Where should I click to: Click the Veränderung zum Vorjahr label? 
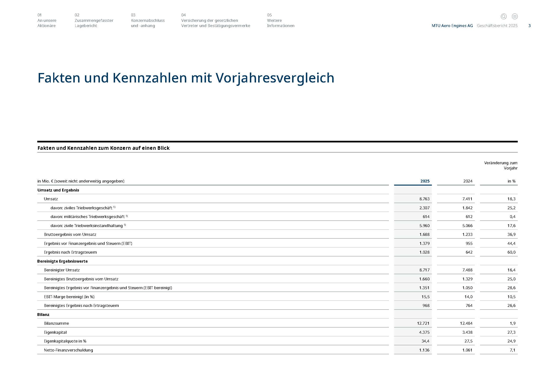pos(501,166)
